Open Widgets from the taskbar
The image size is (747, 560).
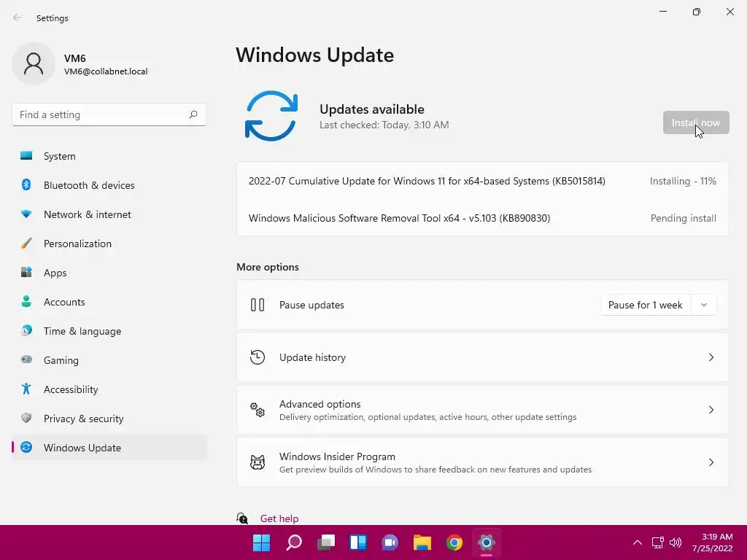pyautogui.click(x=357, y=542)
